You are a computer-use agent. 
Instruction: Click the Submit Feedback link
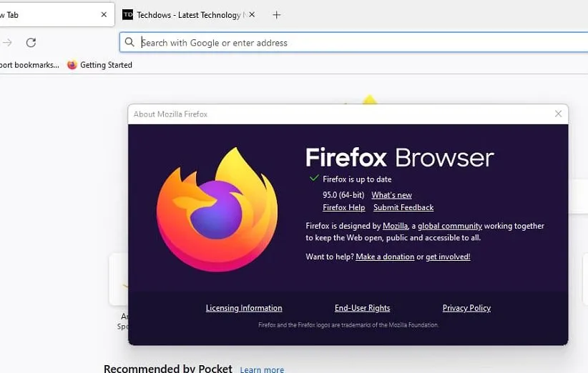pos(403,207)
